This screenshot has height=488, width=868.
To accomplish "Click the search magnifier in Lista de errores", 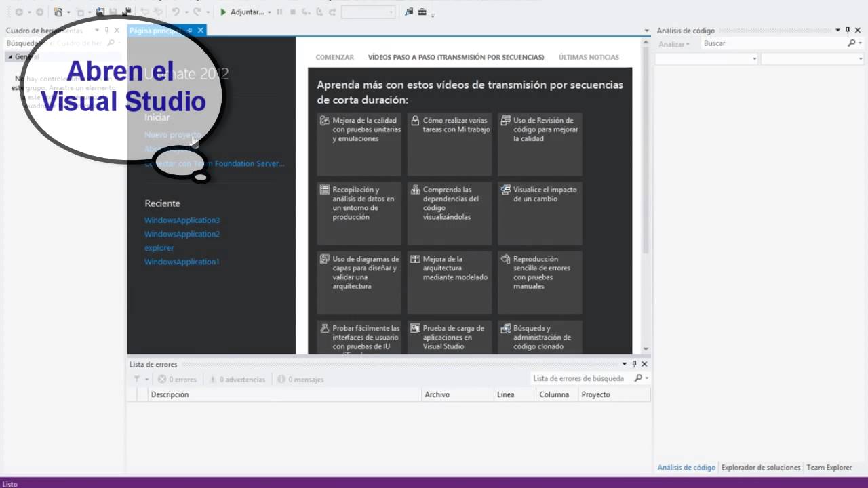I will point(638,378).
